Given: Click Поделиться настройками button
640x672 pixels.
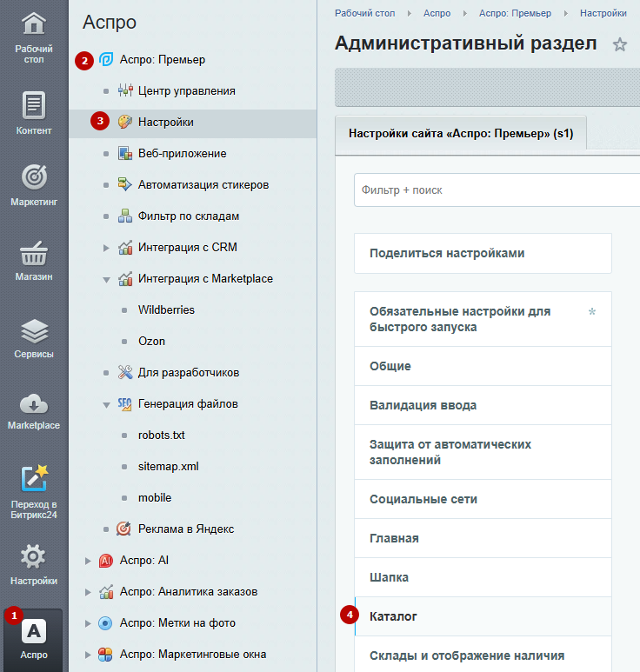Looking at the screenshot, I should [483, 253].
